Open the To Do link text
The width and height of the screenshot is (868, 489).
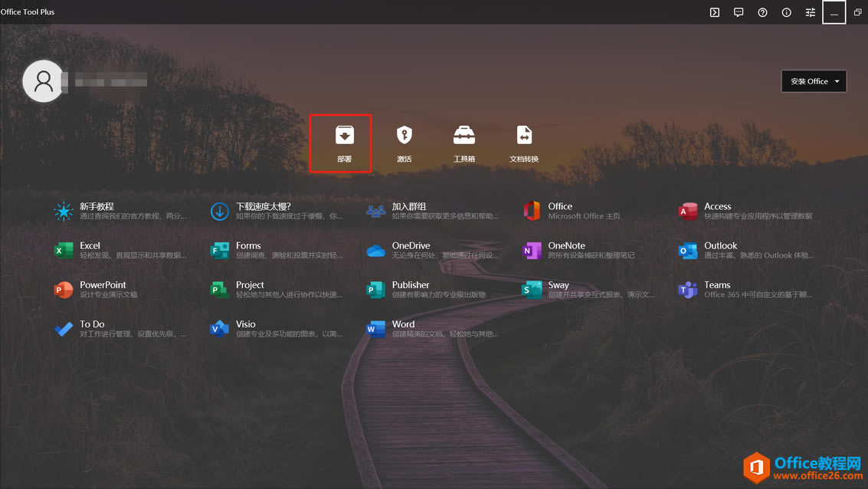pyautogui.click(x=92, y=324)
